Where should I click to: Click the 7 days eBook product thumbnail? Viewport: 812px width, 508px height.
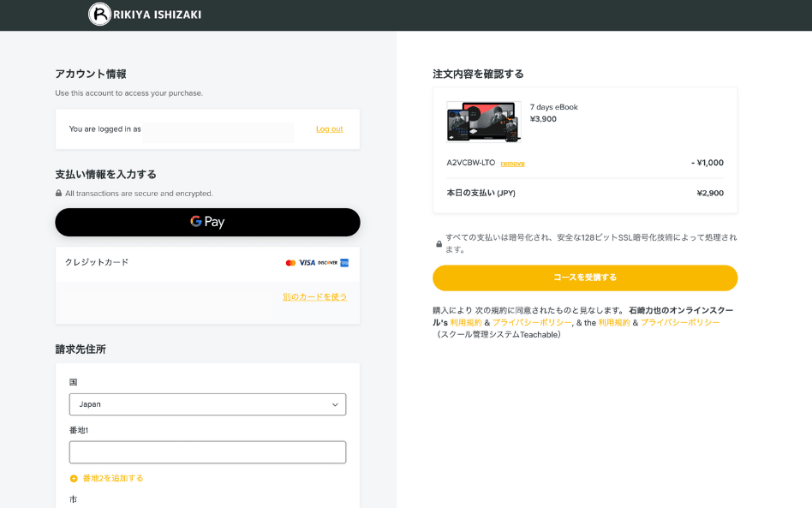483,122
